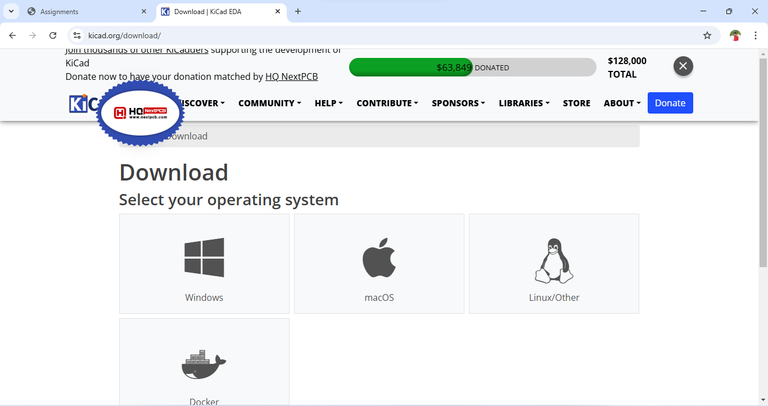Click the HQ NextPCB sponsor badge
This screenshot has height=406, width=768.
click(141, 113)
